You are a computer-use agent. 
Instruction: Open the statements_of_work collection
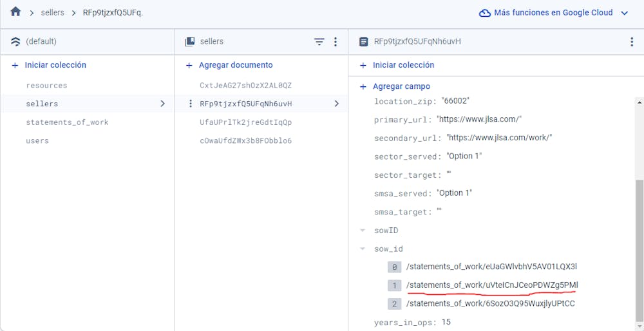coord(67,122)
